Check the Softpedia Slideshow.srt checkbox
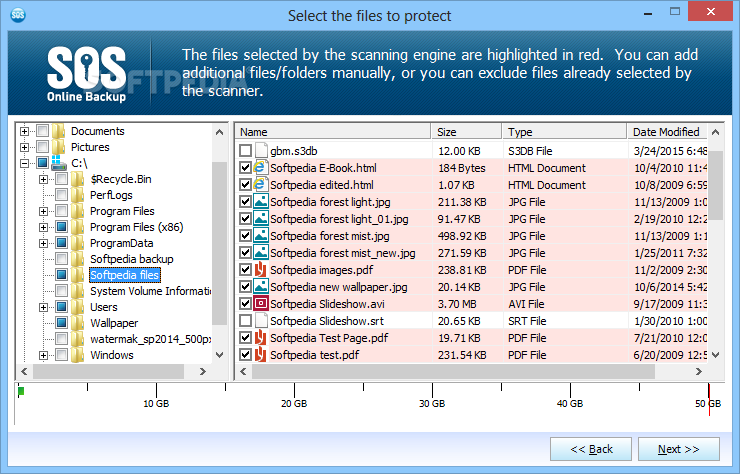 [245, 321]
